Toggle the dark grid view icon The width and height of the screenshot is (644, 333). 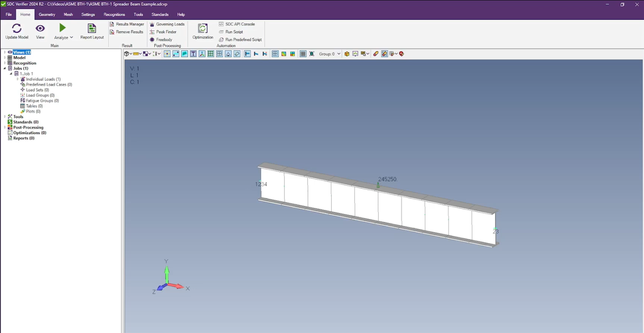[303, 54]
